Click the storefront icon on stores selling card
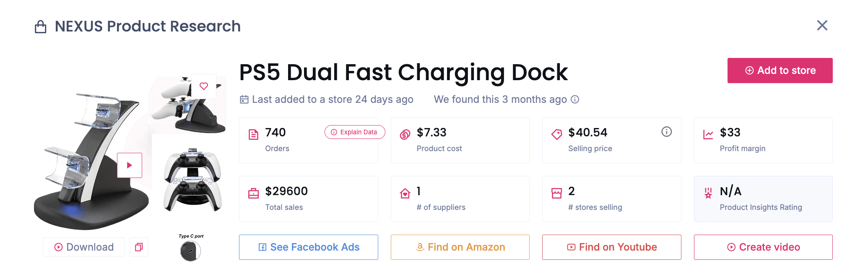The height and width of the screenshot is (272, 868). tap(556, 193)
